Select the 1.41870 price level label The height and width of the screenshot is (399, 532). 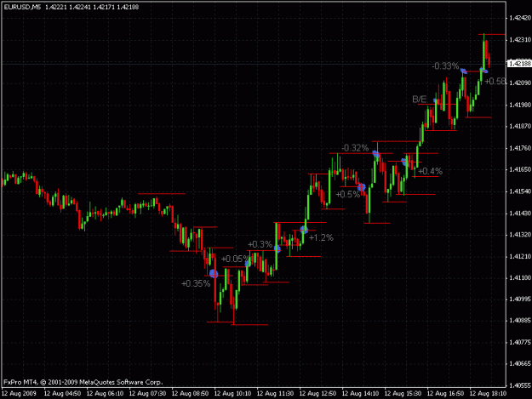520,127
